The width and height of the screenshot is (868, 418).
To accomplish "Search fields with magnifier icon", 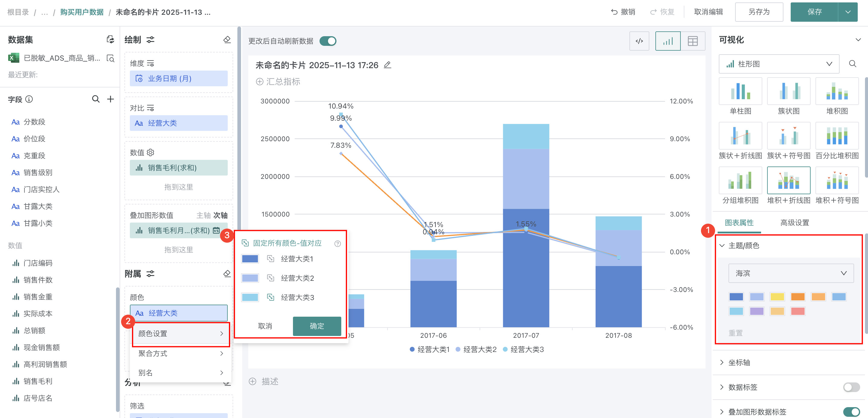I will tap(96, 99).
